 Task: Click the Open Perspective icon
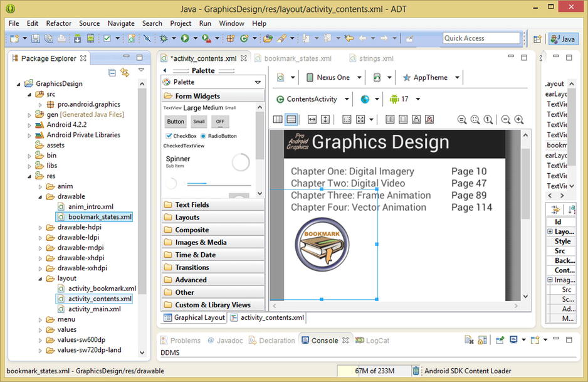point(537,39)
